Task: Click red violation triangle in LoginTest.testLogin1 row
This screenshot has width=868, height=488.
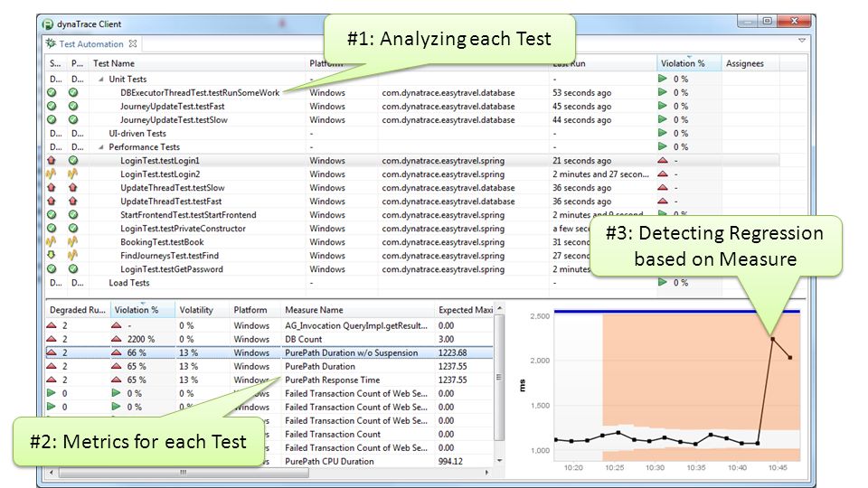Action: point(663,161)
